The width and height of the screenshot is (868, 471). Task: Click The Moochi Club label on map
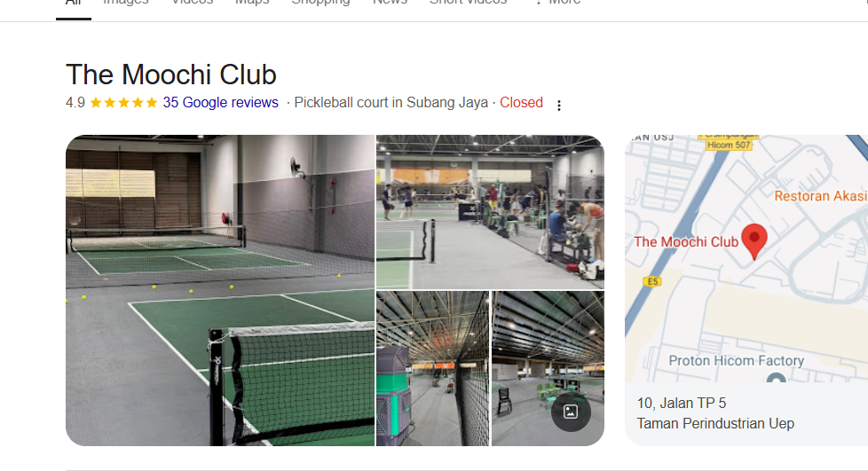point(686,242)
